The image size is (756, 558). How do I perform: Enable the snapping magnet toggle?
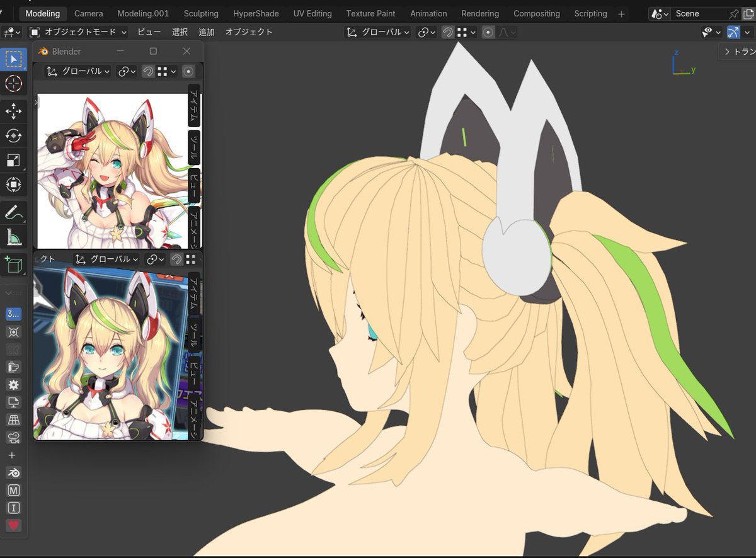tap(447, 32)
